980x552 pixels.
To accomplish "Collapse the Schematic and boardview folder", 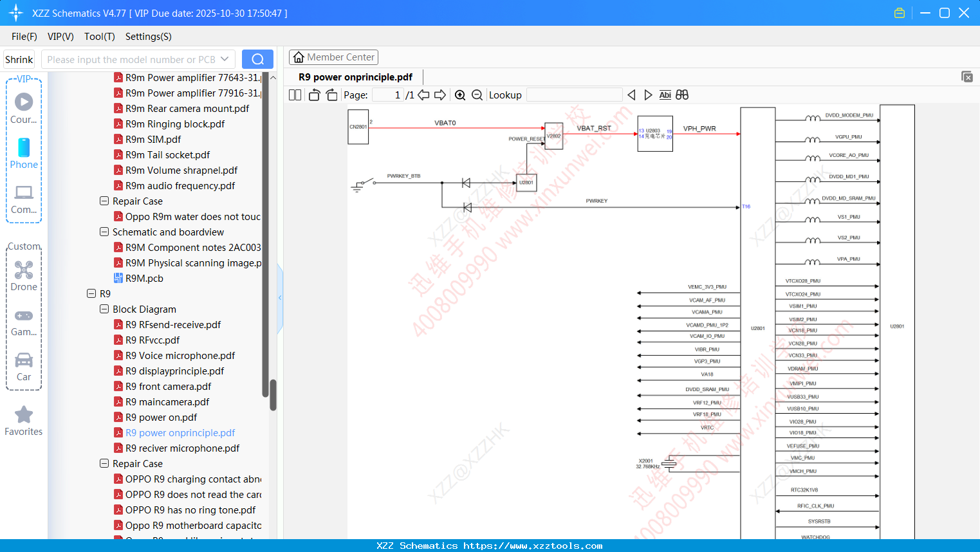I will pos(104,232).
